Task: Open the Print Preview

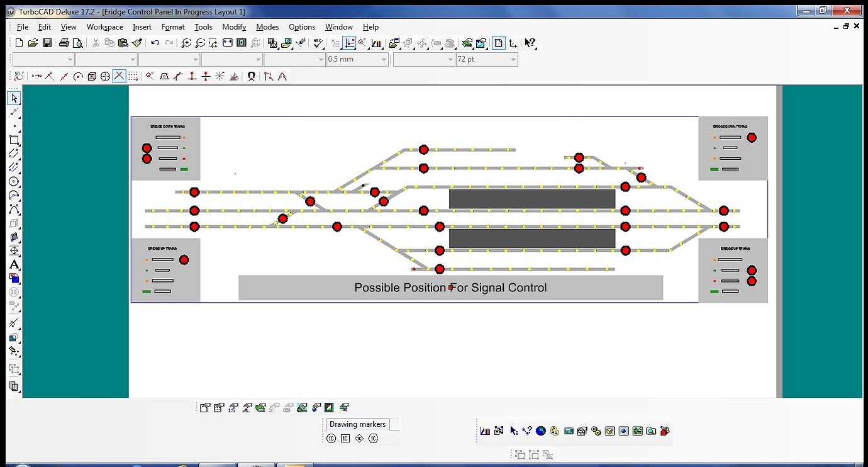Action: 78,43
